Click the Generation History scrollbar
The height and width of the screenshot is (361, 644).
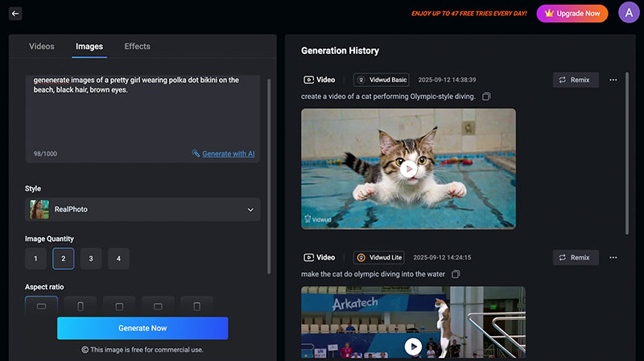pyautogui.click(x=627, y=153)
